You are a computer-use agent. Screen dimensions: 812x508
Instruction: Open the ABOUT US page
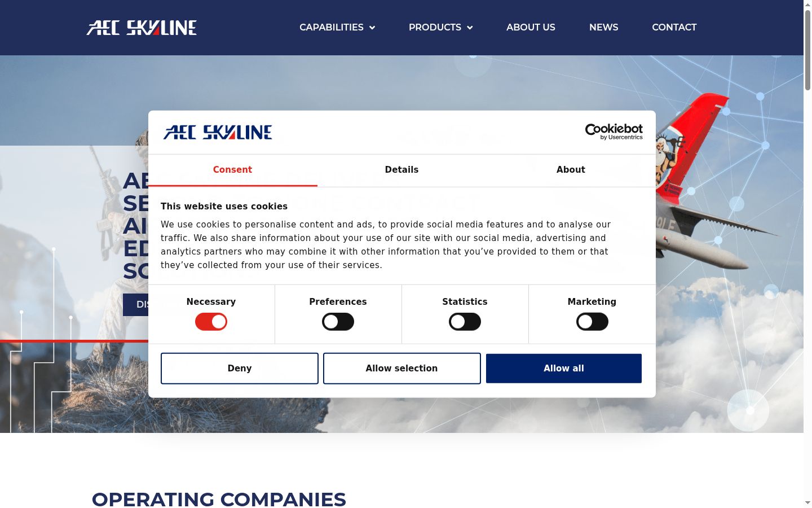point(531,27)
